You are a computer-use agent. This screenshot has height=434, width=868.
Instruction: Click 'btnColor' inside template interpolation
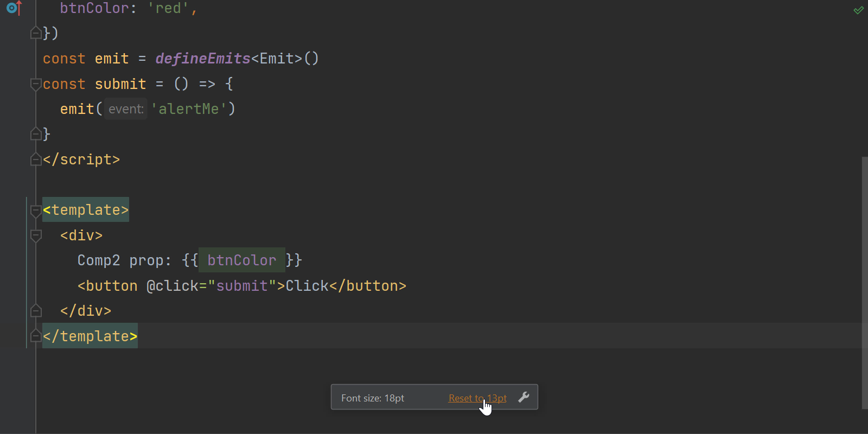[242, 260]
